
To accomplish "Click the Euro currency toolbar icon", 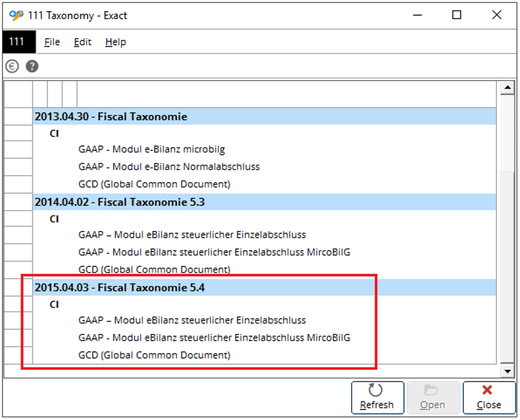I will (12, 66).
